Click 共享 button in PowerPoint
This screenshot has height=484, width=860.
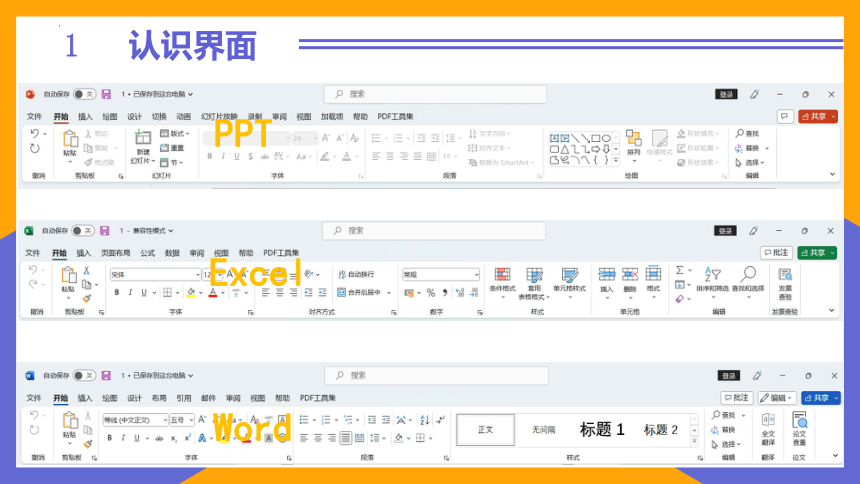pos(818,116)
